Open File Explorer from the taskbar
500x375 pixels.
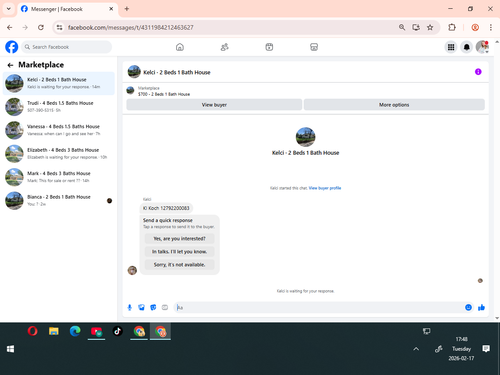pos(54,331)
